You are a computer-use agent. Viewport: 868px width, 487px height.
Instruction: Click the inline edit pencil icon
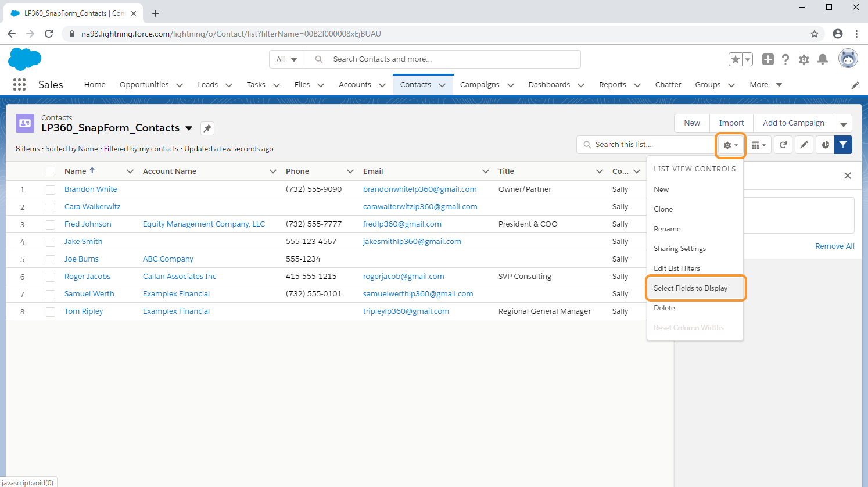(x=804, y=145)
